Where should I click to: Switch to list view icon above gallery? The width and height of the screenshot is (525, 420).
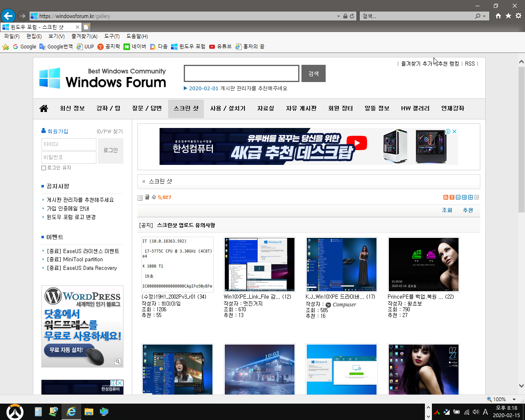pyautogui.click(x=458, y=197)
